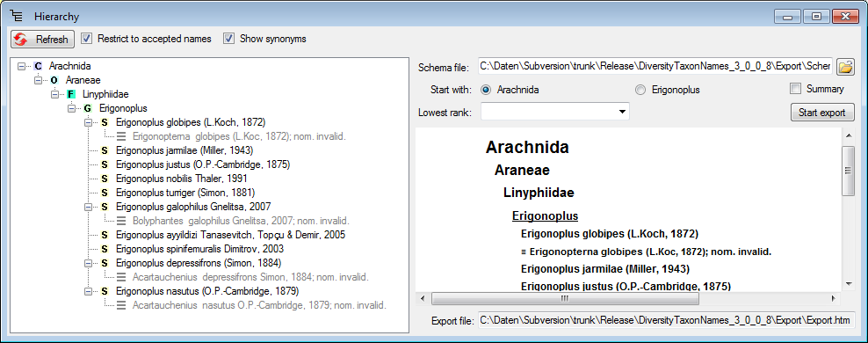The image size is (868, 343).
Task: Click the class icon beside Arachnida
Action: tap(38, 66)
